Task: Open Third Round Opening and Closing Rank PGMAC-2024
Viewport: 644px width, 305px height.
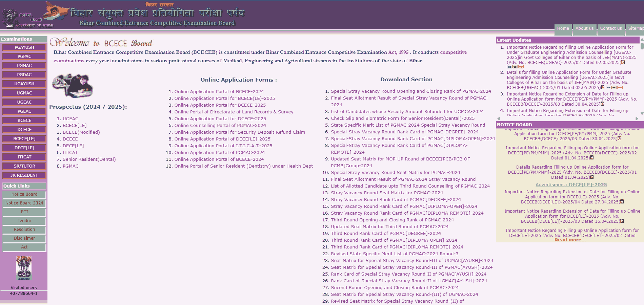Action: click(392, 220)
